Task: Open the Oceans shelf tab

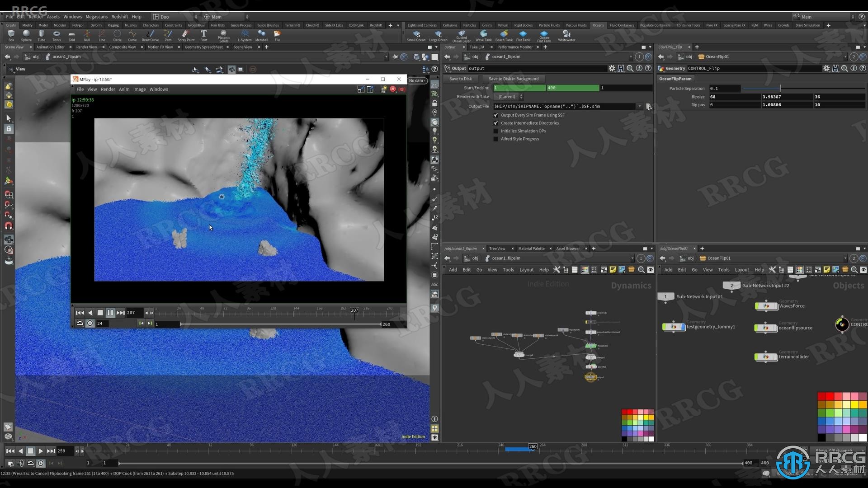Action: click(x=598, y=25)
